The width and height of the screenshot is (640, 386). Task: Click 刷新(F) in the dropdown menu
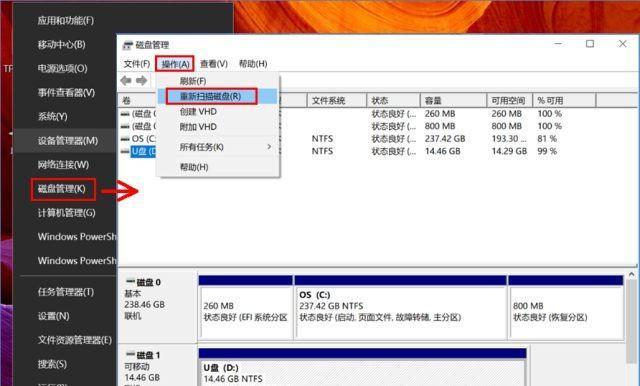[193, 81]
